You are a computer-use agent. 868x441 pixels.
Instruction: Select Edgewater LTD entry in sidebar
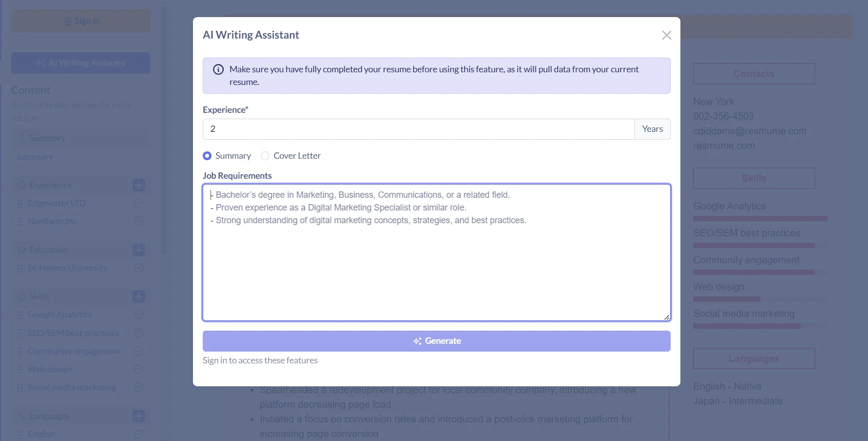pos(57,203)
